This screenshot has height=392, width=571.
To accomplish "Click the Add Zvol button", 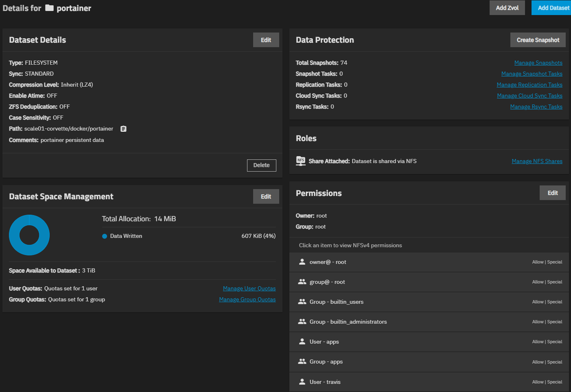I will (507, 8).
